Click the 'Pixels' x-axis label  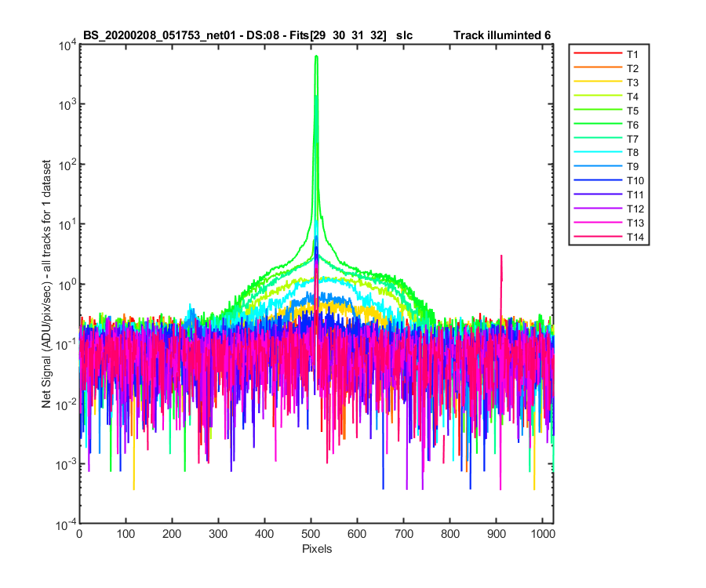tap(317, 549)
